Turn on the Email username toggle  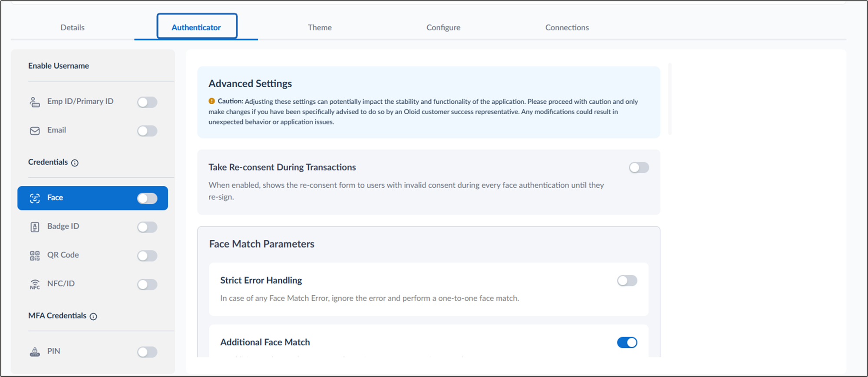pyautogui.click(x=147, y=131)
